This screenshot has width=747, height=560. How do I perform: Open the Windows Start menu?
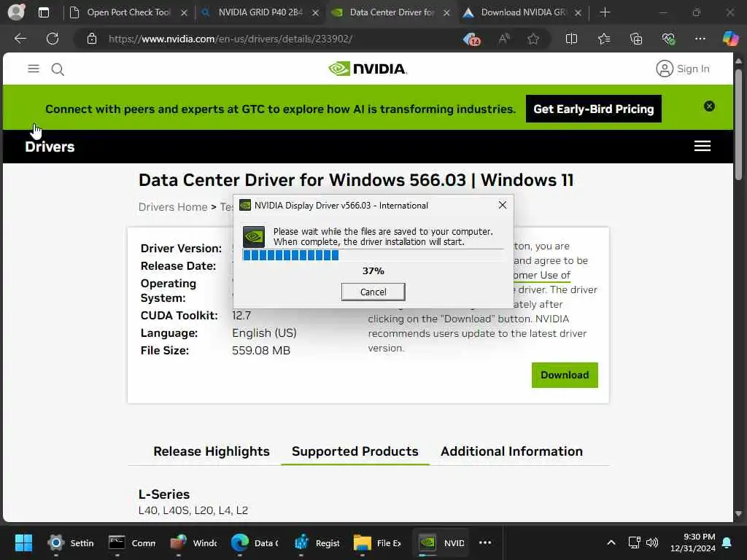click(x=23, y=542)
